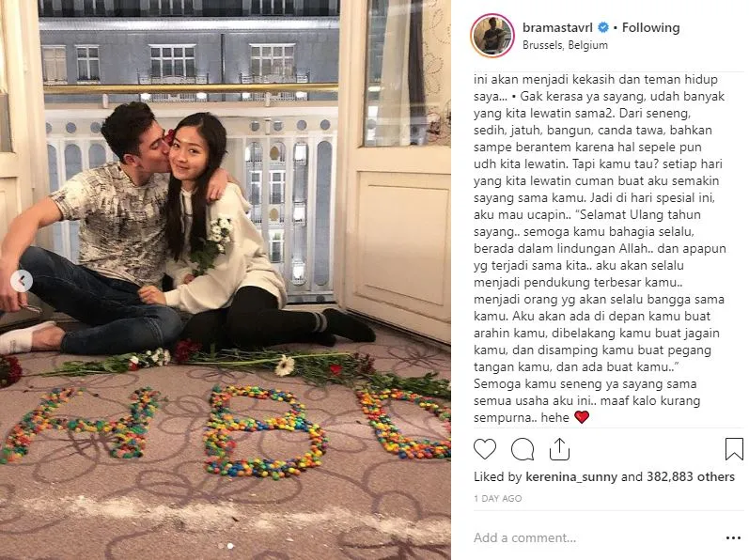Click the caption text starting 'ini akan menjadi'

pos(600,248)
